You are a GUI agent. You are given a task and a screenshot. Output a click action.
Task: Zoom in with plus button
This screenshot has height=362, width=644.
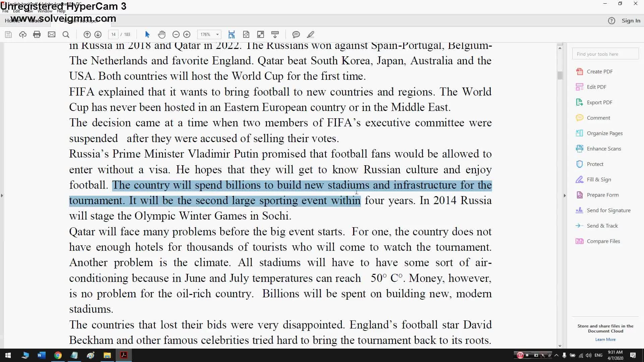187,35
